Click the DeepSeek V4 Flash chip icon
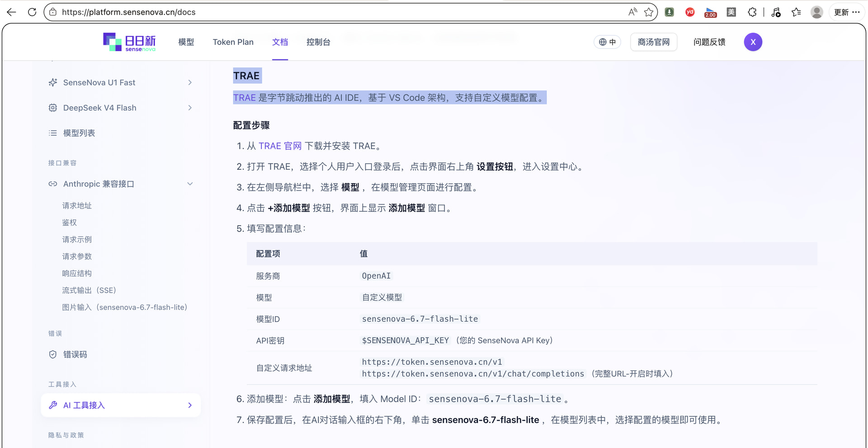 (53, 108)
